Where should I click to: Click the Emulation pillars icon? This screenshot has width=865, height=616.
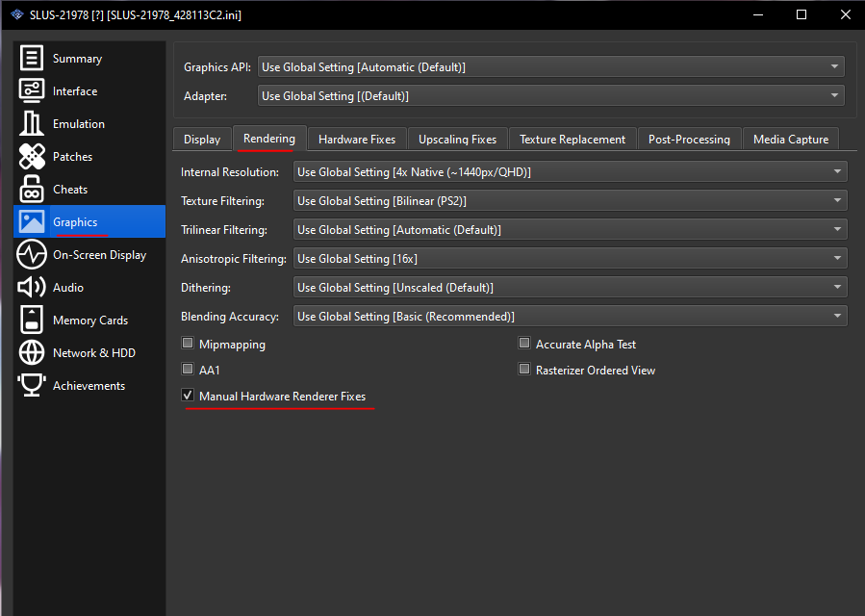click(x=32, y=123)
